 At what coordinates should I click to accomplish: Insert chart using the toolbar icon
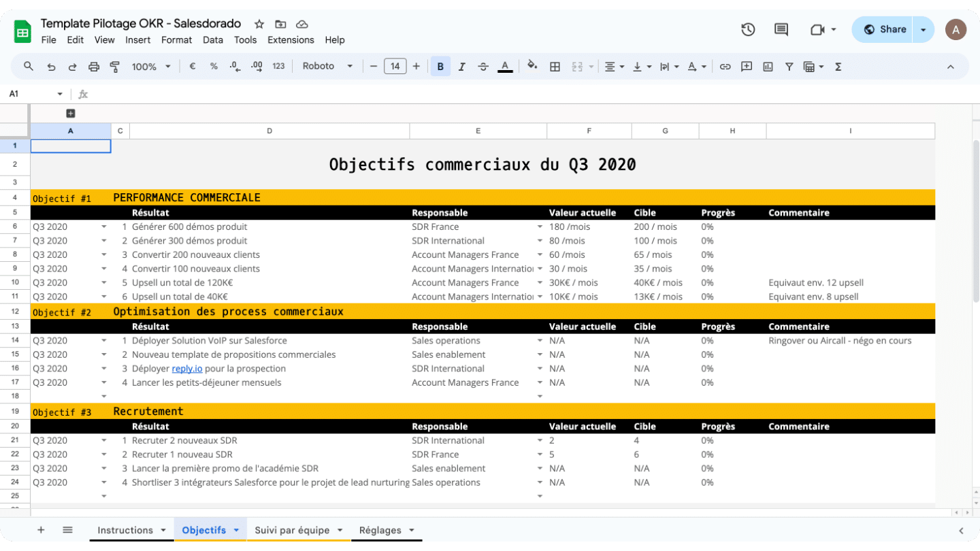click(x=768, y=67)
